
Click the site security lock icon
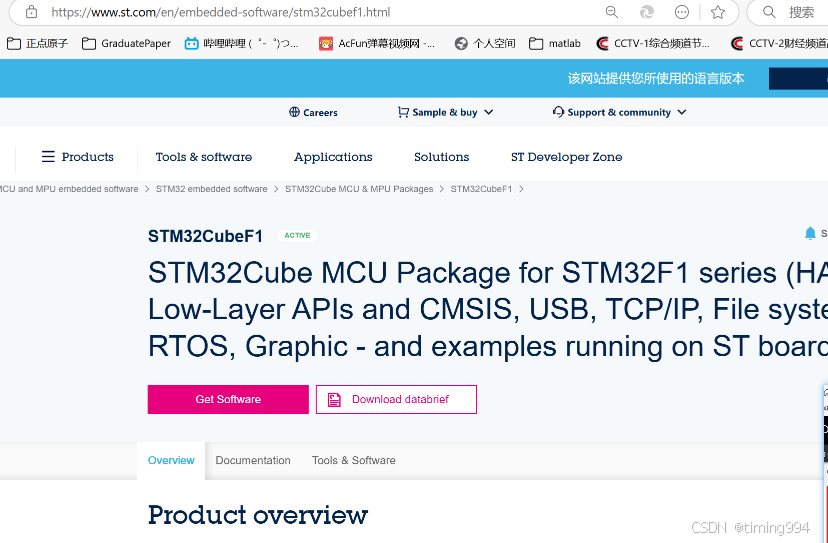(31, 12)
